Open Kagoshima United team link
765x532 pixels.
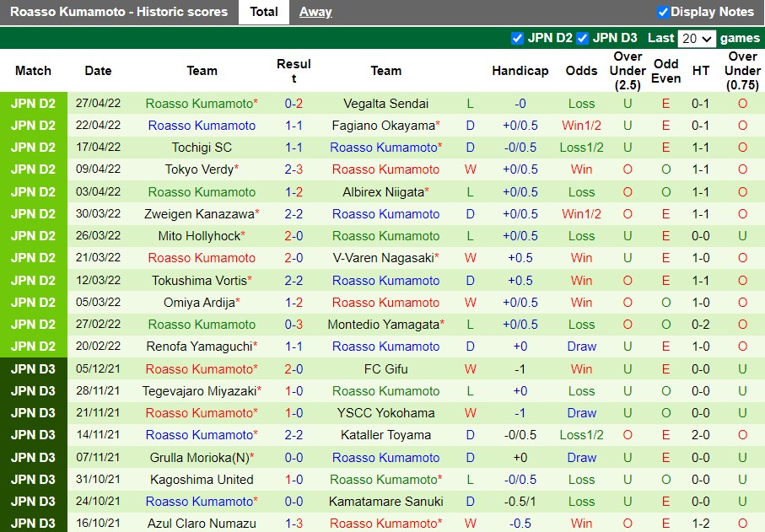[x=202, y=480]
